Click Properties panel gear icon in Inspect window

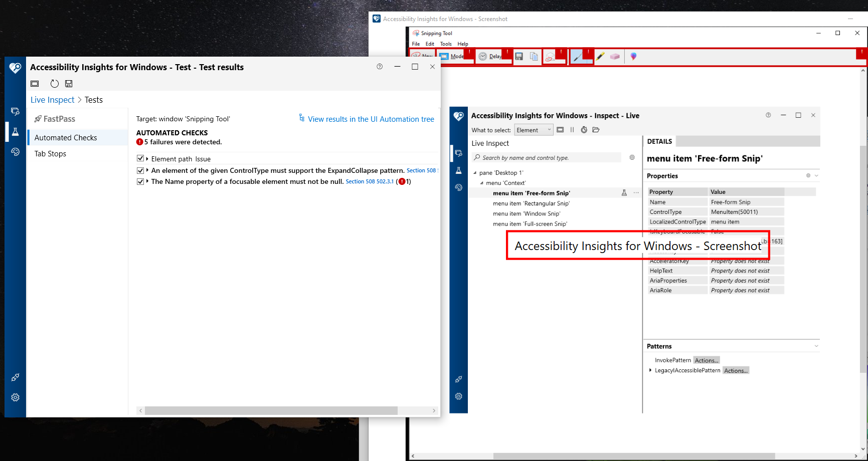coord(808,175)
